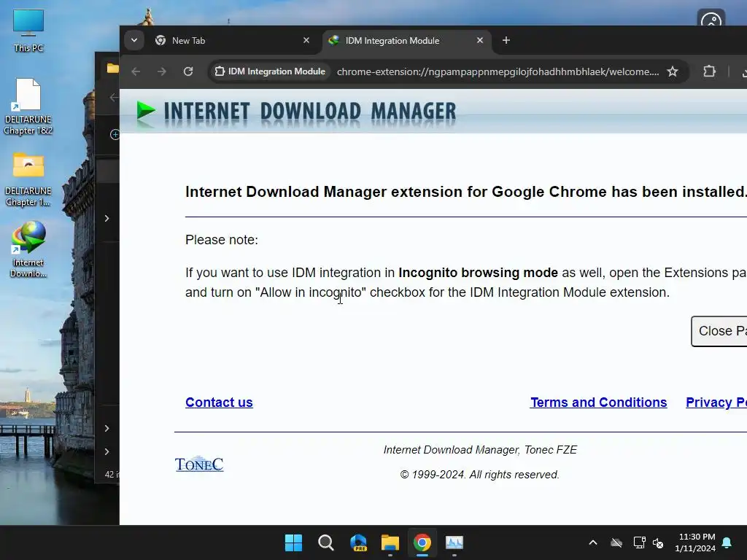747x560 pixels.
Task: Select the Internet Download Manager desktop shortcut
Action: 28,249
